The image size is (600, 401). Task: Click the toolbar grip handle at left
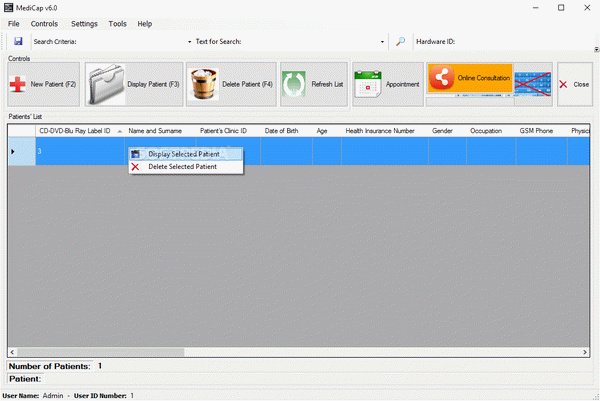2,41
